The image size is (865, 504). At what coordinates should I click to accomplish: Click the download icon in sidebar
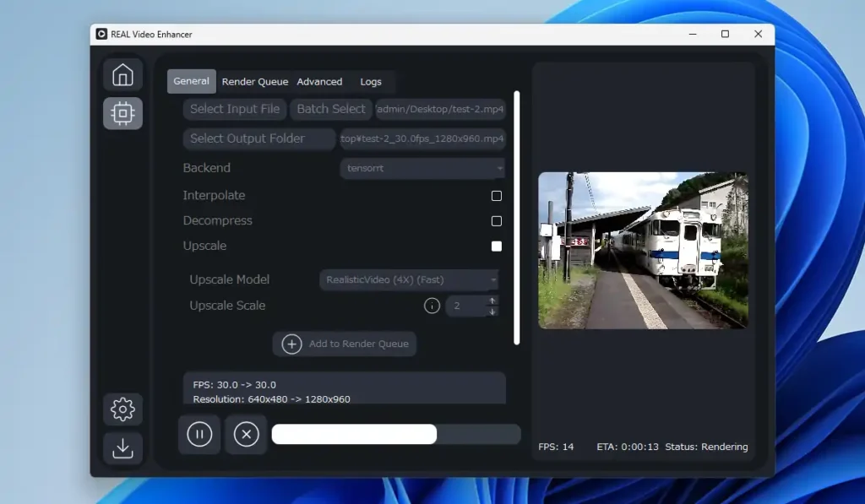tap(122, 447)
